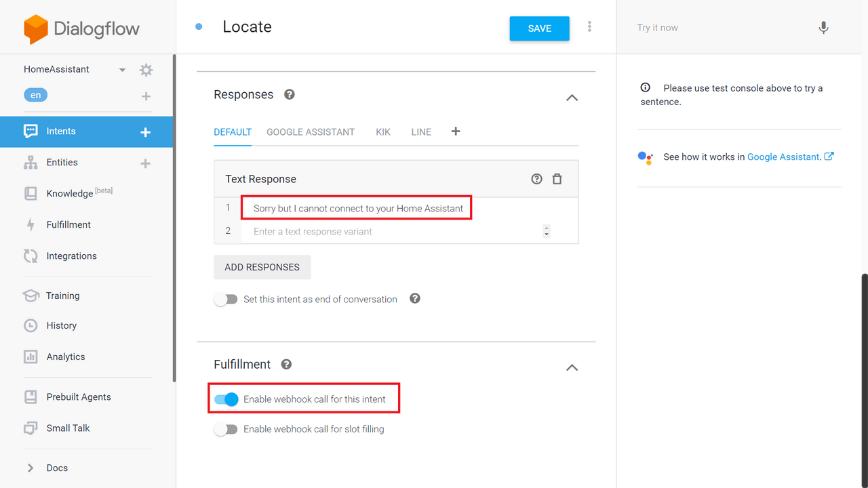Image resolution: width=868 pixels, height=488 pixels.
Task: Switch to the GOOGLE ASSISTANT tab
Action: coord(311,132)
